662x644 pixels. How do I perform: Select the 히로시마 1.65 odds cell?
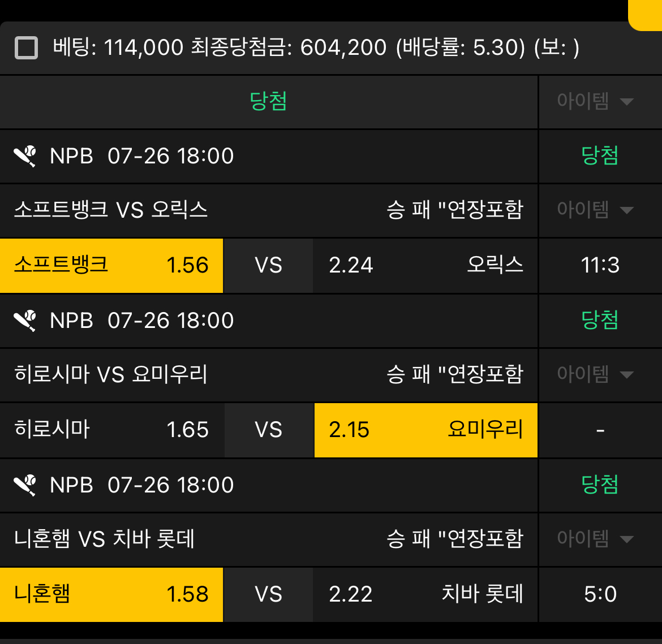point(111,430)
